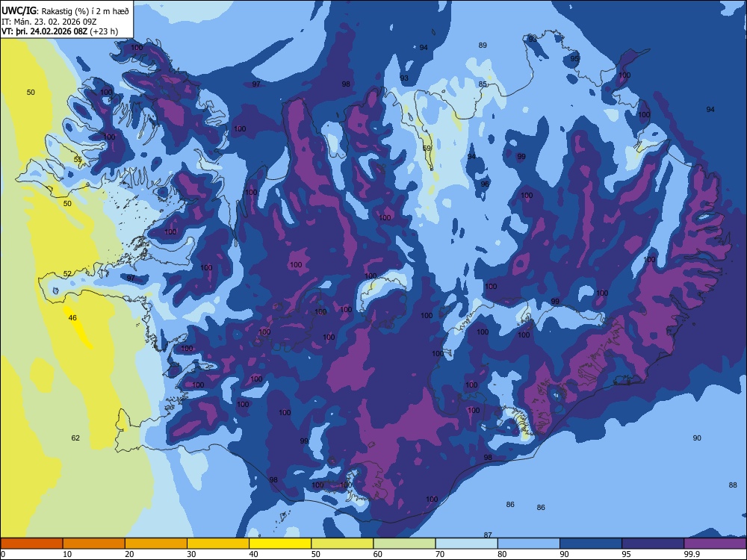Viewport: 747px width, 560px height.
Task: Click the 40–50 bright yellow legend swatch
Action: click(280, 544)
